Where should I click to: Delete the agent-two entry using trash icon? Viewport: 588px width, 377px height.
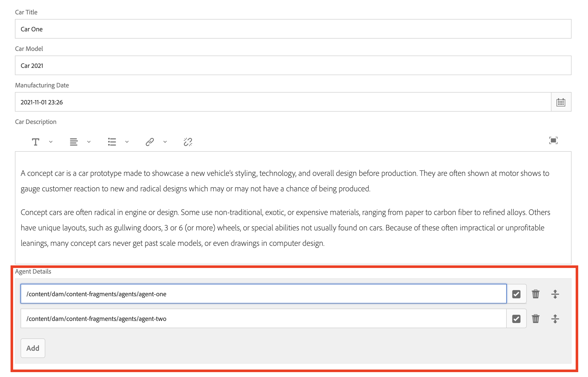pos(536,319)
